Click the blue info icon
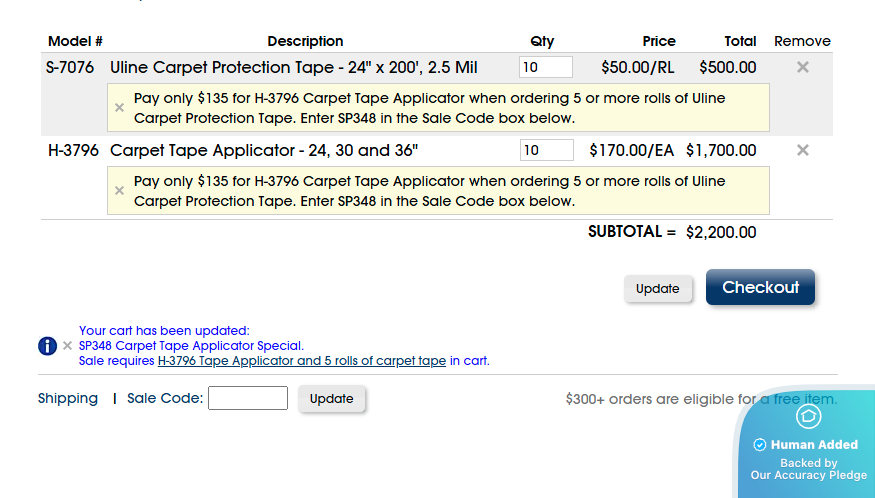This screenshot has height=498, width=875. [x=48, y=346]
